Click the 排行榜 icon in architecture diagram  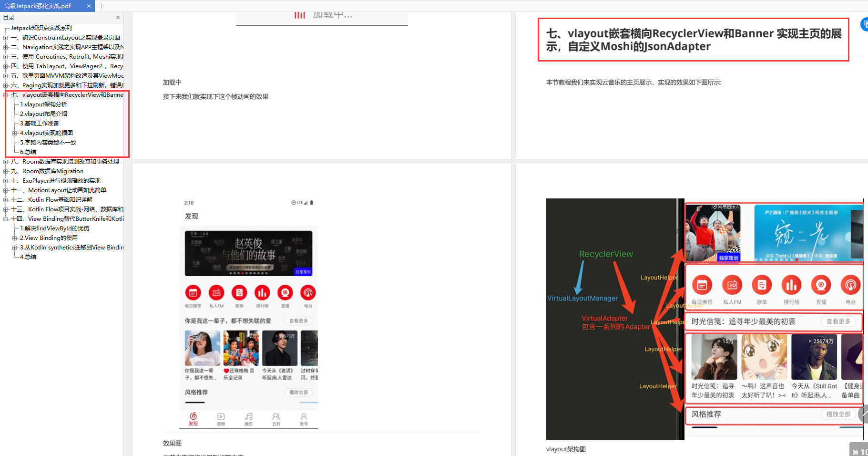pos(791,285)
